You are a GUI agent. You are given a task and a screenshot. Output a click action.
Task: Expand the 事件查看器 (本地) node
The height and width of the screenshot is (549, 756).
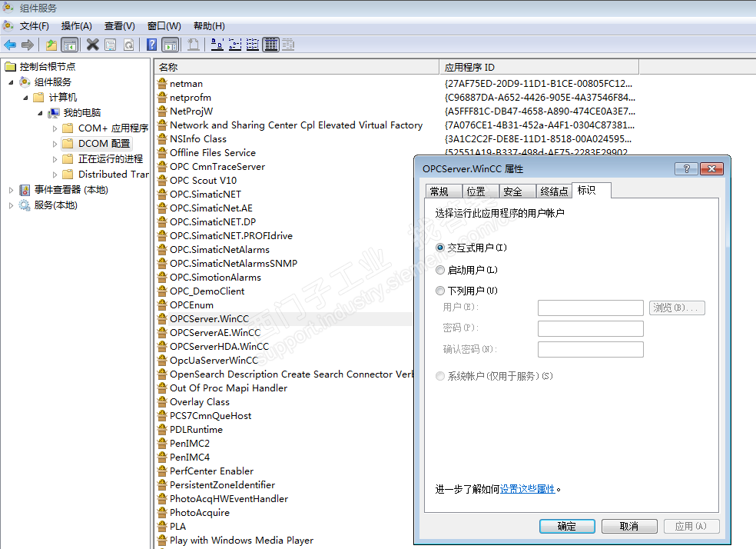click(x=11, y=190)
